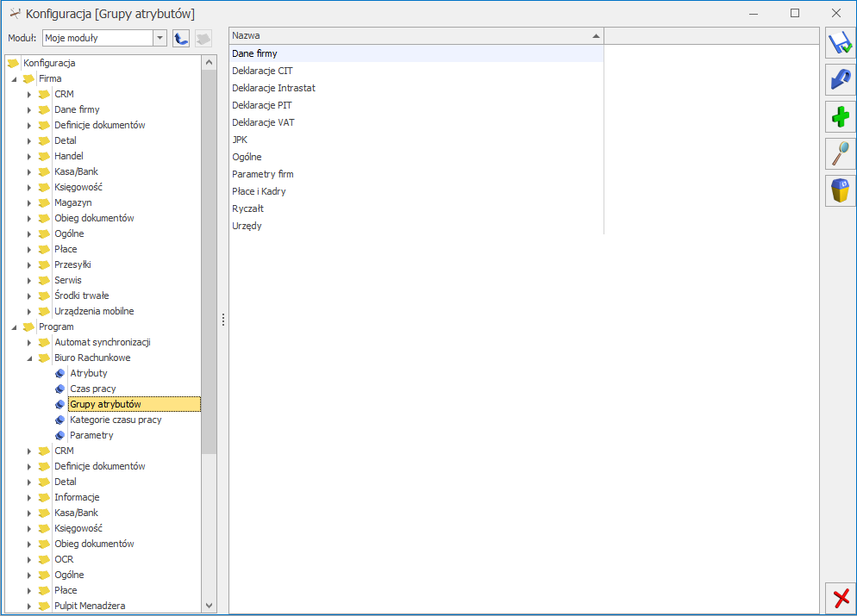This screenshot has height=616, width=857.
Task: Expand the Informacje tree node
Action: [29, 497]
